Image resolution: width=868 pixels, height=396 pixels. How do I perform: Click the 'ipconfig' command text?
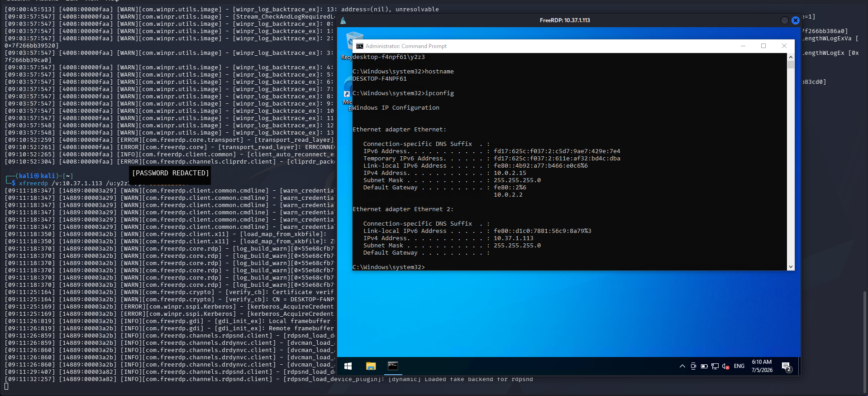pyautogui.click(x=439, y=93)
